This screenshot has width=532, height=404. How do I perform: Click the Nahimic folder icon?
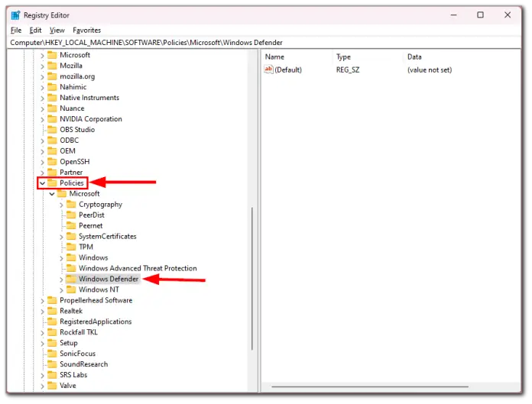[x=52, y=87]
